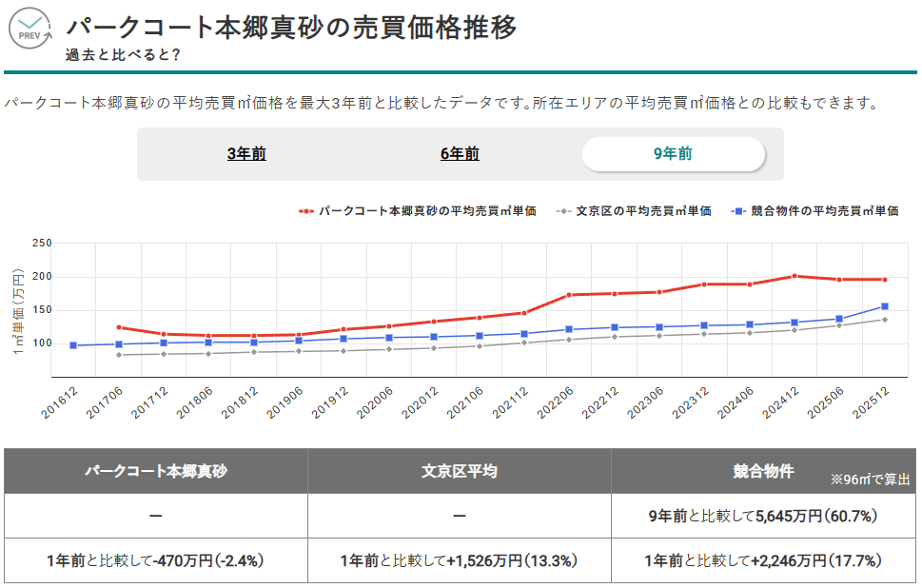Click the title パークコート本郷真砂の売買価格推移

tap(290, 29)
